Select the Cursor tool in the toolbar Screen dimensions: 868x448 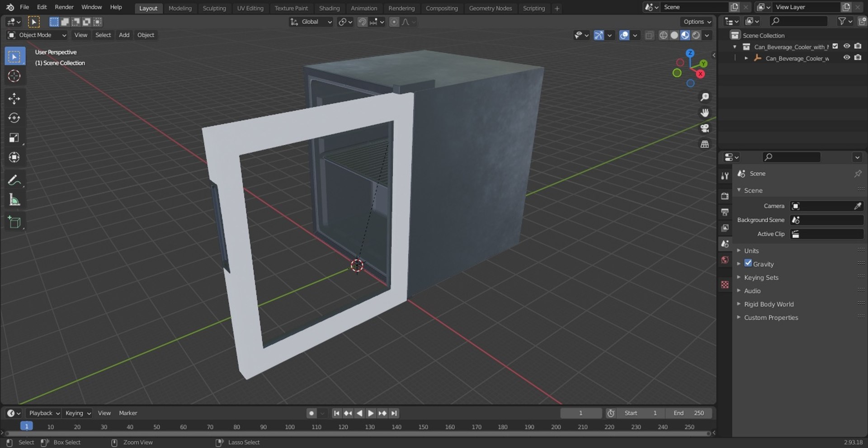pos(14,76)
